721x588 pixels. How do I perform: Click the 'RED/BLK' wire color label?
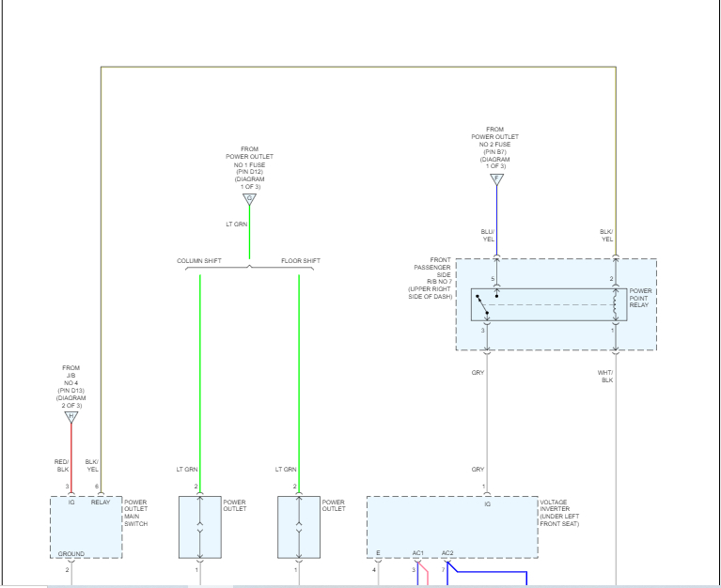(62, 465)
